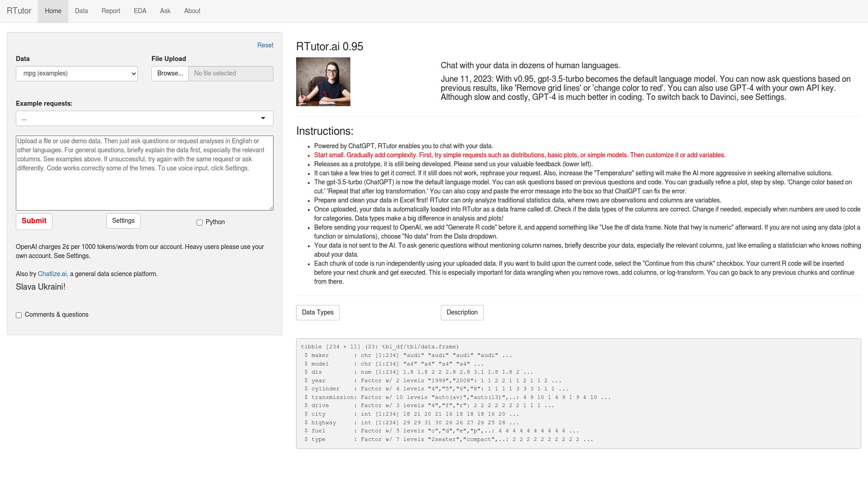Enable the Python checkbox
The width and height of the screenshot is (868, 488).
click(199, 222)
